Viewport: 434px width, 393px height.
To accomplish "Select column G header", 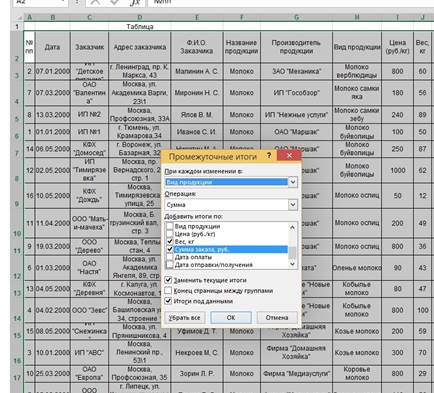I will (296, 18).
